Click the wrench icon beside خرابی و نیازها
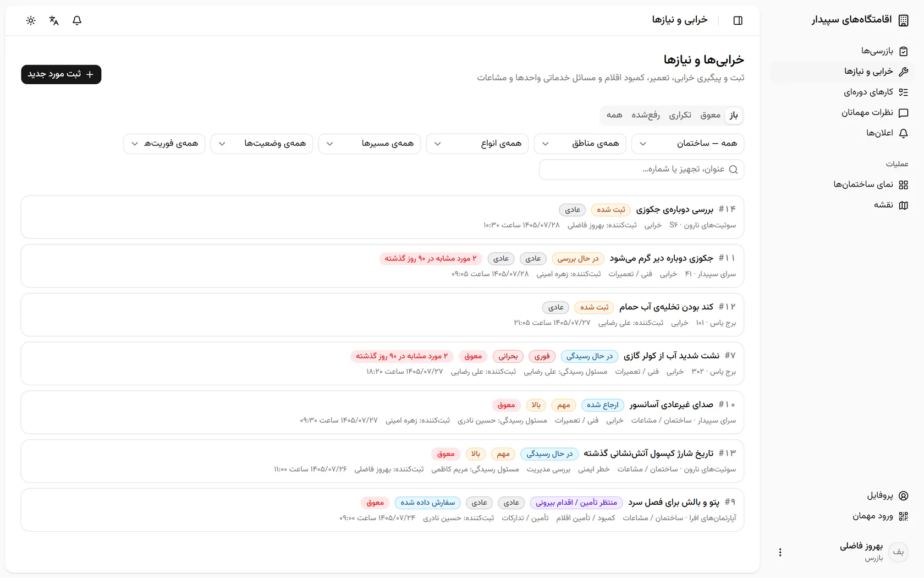Screen dimensions: 924x578 point(903,72)
